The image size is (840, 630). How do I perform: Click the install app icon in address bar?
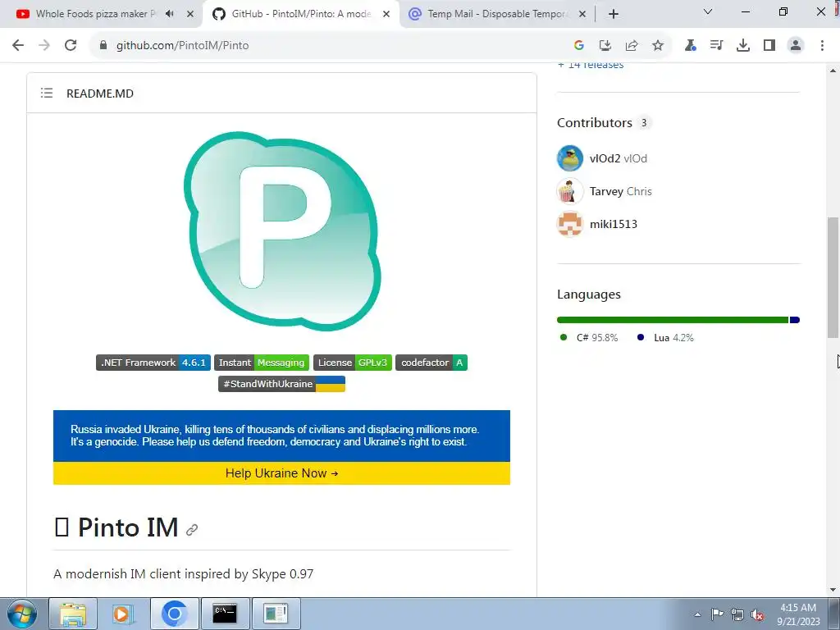[x=605, y=46]
